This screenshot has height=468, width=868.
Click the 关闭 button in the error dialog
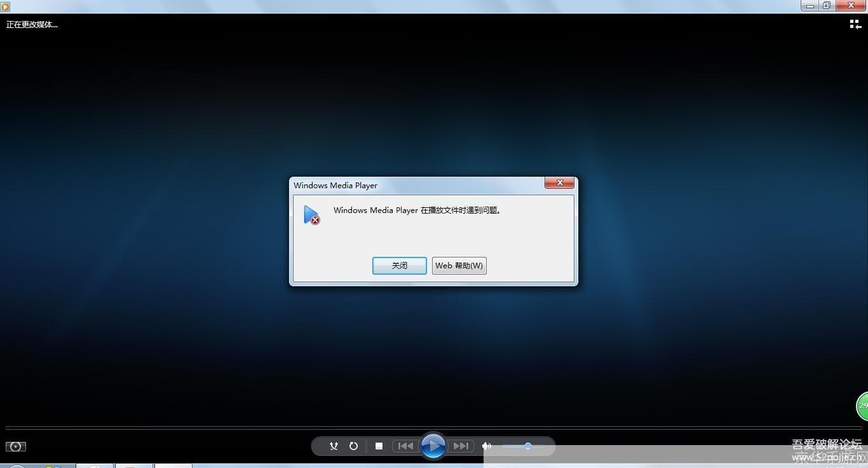click(400, 266)
